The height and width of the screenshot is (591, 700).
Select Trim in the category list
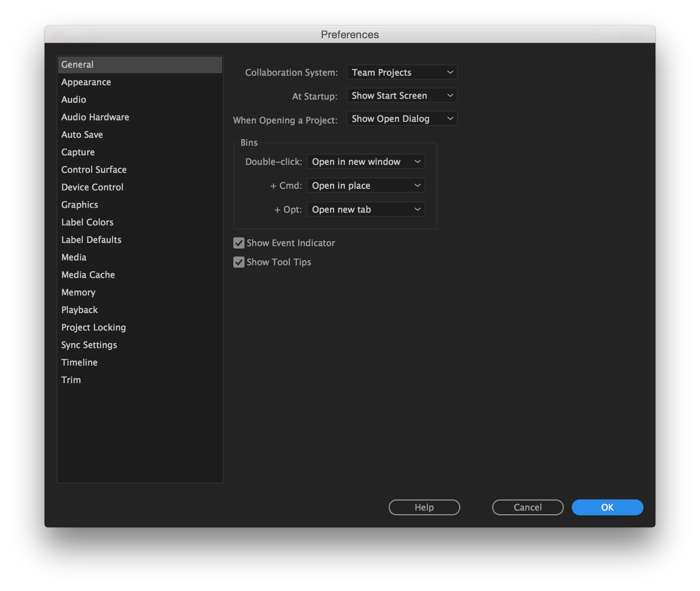click(x=140, y=380)
